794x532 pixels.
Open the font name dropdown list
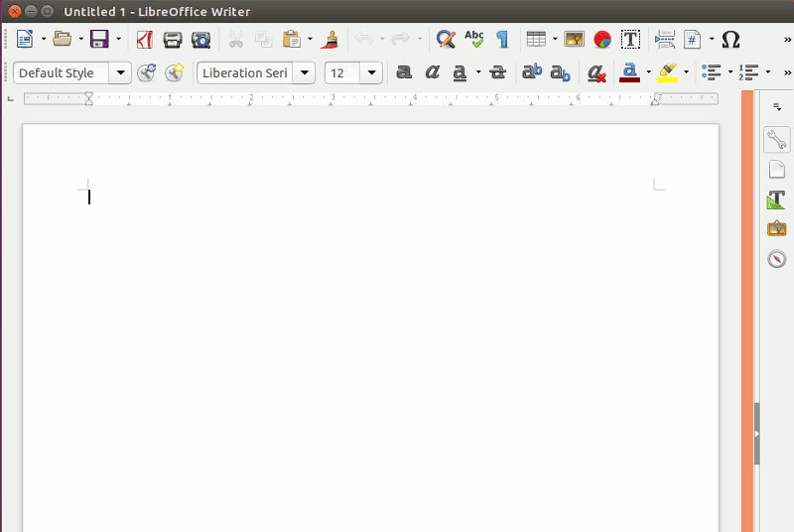(x=305, y=72)
